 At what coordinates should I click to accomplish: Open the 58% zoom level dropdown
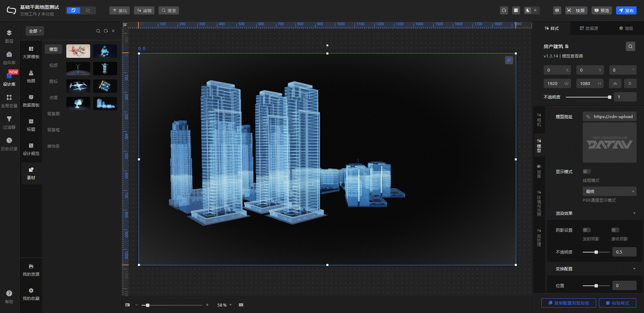click(x=224, y=305)
